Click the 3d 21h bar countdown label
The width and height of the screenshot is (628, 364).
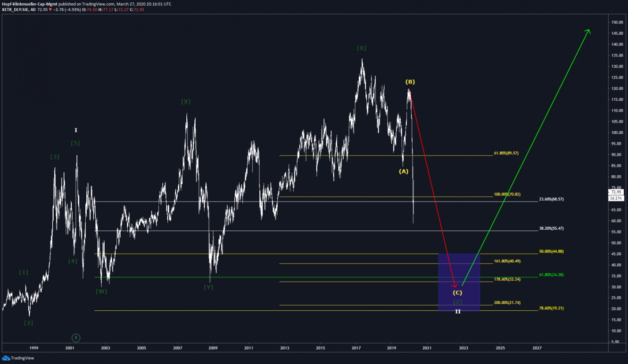(x=616, y=198)
